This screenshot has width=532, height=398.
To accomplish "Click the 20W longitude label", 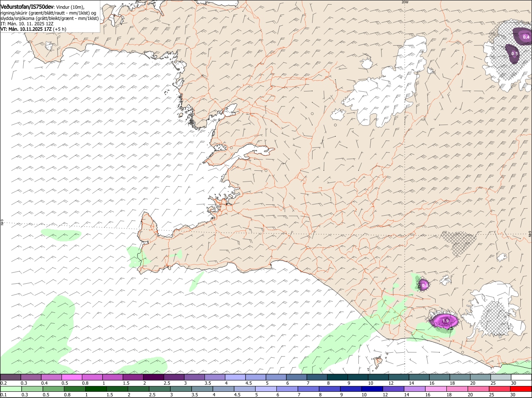I will click(x=405, y=2).
